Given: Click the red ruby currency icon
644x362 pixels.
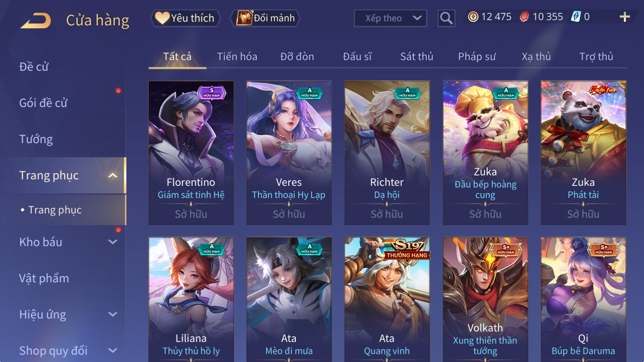Looking at the screenshot, I should point(524,17).
